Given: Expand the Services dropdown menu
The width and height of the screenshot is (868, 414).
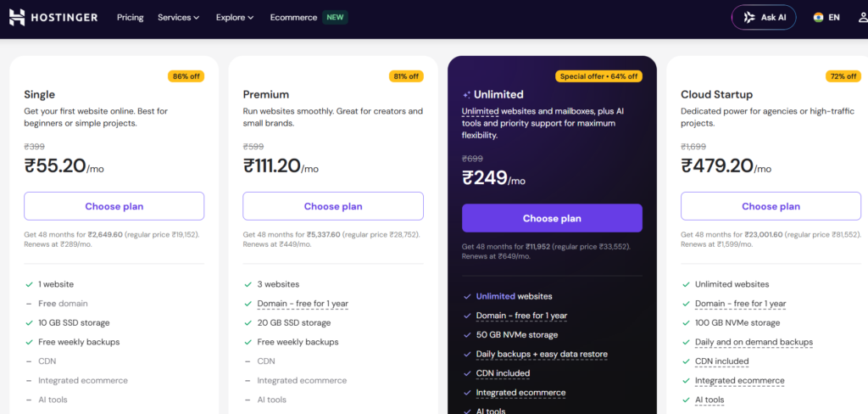Looking at the screenshot, I should point(178,17).
